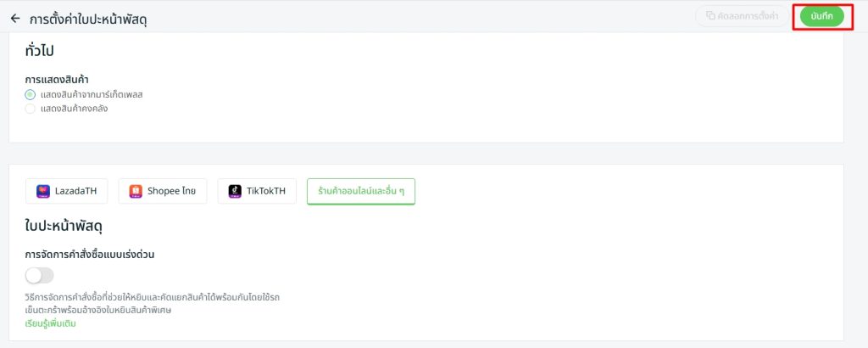The height and width of the screenshot is (348, 868).
Task: Go to the TikTokTH tab
Action: pos(257,192)
